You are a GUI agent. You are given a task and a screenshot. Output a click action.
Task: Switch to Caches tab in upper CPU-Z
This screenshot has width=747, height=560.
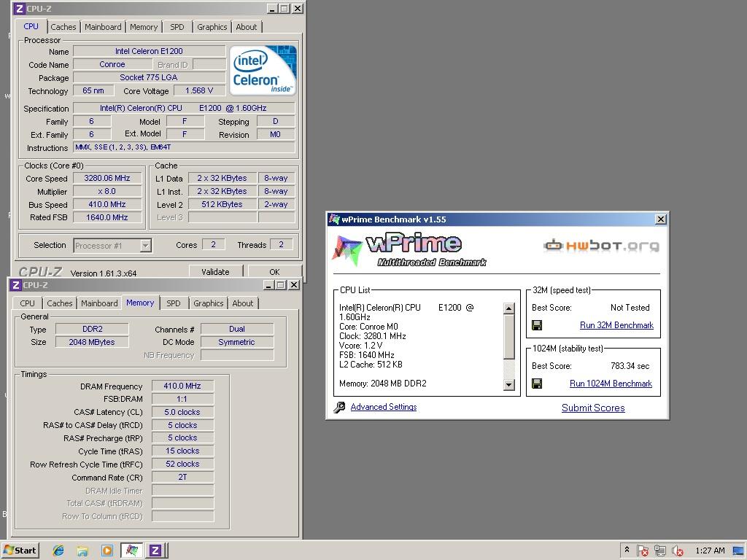[63, 27]
